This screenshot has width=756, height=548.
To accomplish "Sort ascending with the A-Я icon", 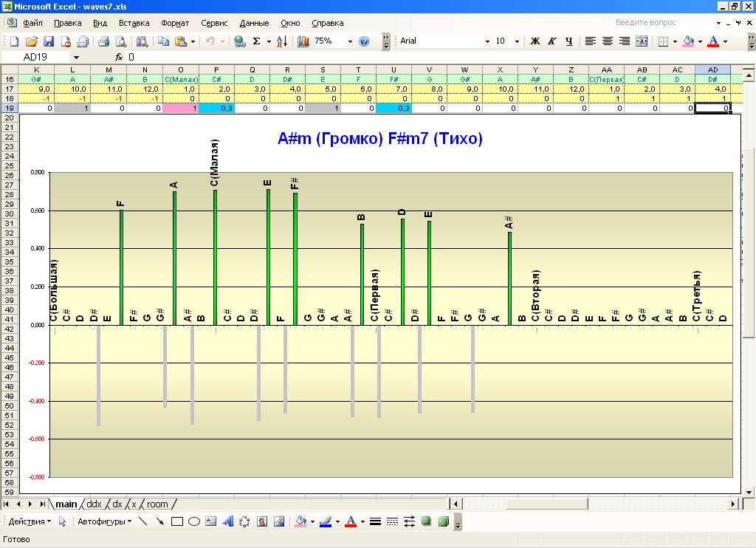I will pyautogui.click(x=282, y=41).
